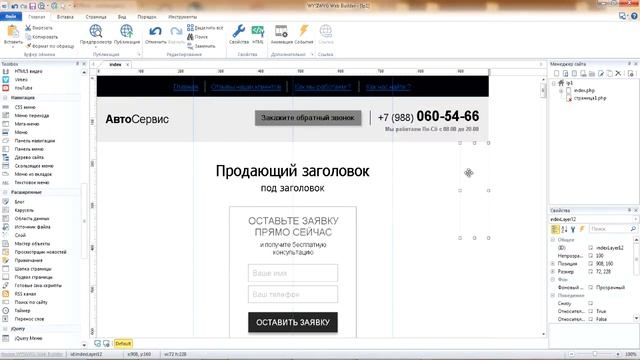Click the 'Отзывы наших клиентов' page link
This screenshot has width=640, height=360.
point(246,87)
